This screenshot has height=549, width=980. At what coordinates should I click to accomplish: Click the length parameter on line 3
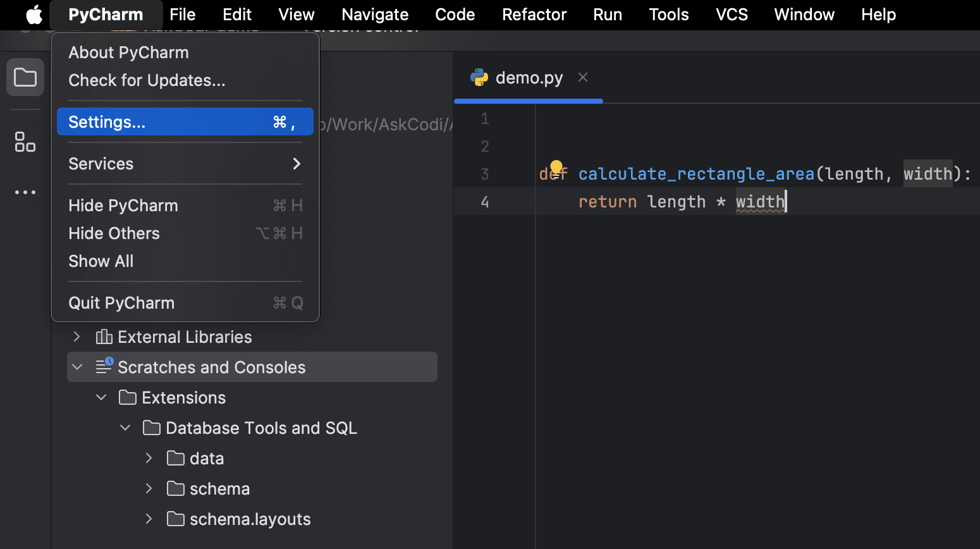(x=854, y=174)
